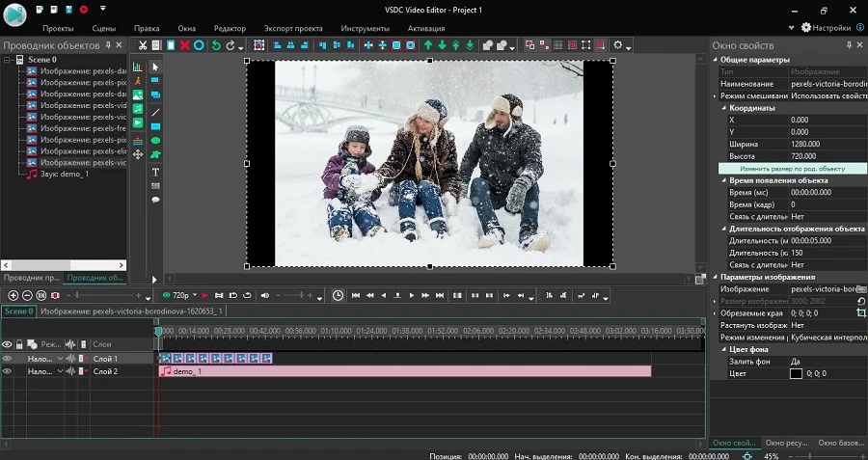Hide Слой 1 using its eye icon

(x=7, y=359)
